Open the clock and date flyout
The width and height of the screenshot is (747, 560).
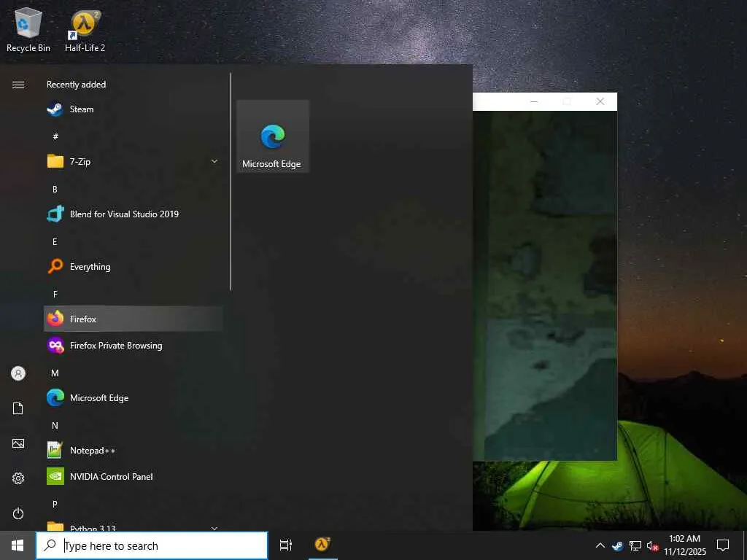point(684,545)
